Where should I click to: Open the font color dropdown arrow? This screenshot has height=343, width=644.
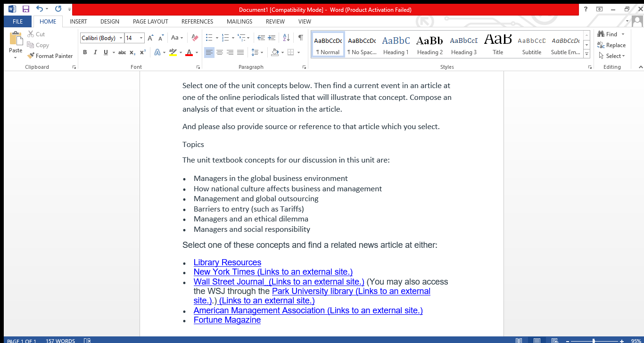[x=196, y=53]
